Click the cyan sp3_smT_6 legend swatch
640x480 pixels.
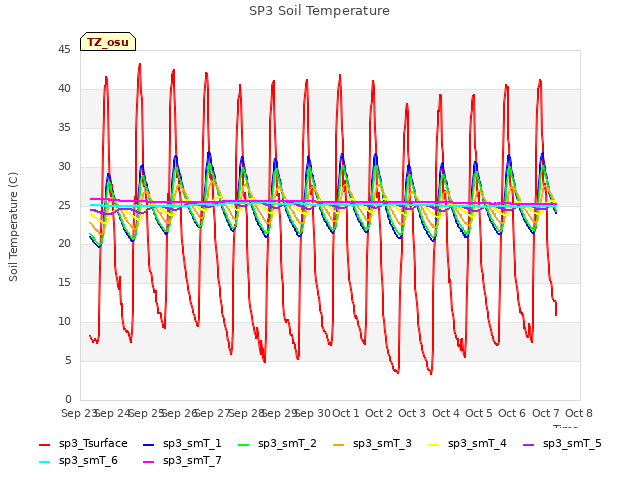44,462
